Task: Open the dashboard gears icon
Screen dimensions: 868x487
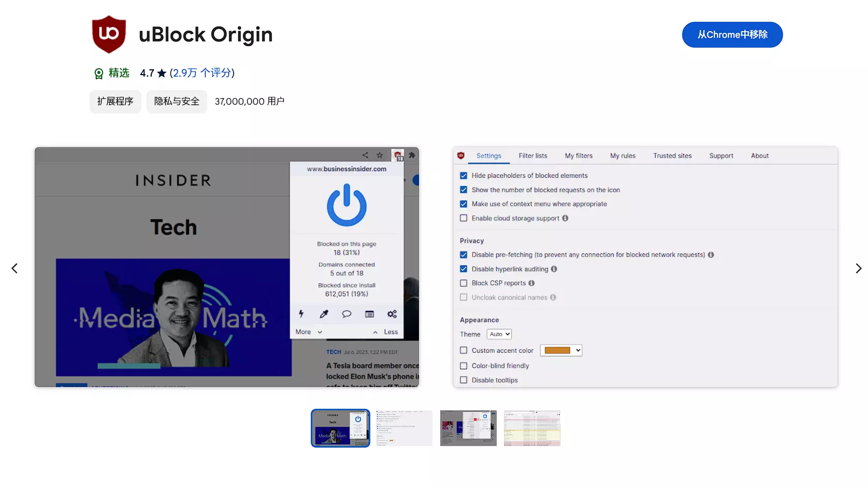Action: [x=392, y=314]
